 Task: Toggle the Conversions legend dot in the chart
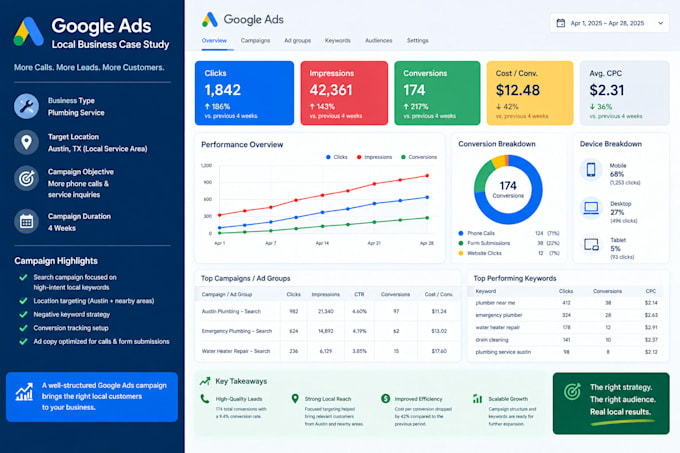tap(404, 157)
